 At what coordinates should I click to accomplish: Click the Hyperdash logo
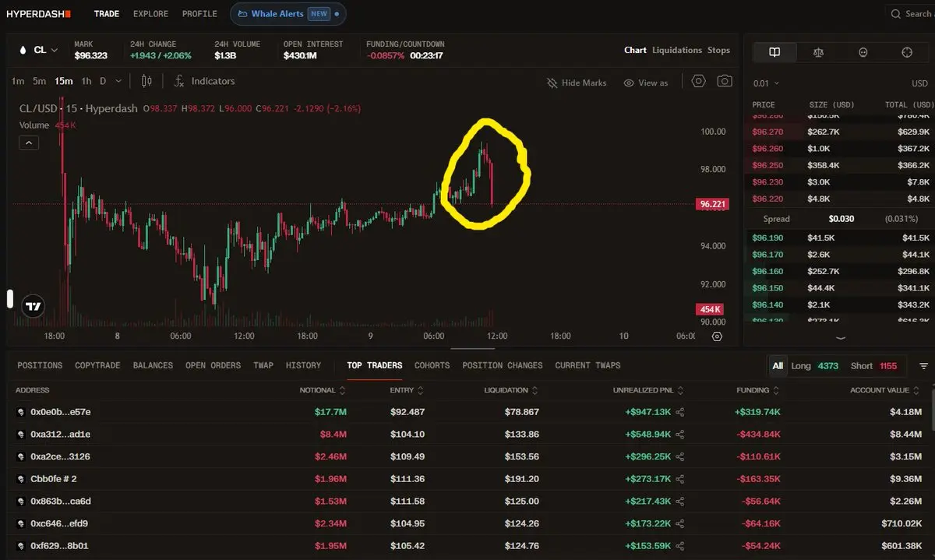pos(38,14)
